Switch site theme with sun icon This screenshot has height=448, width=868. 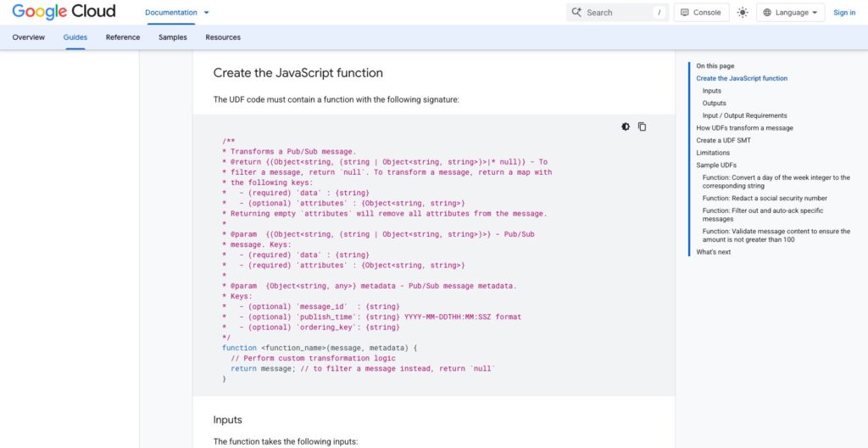coord(743,12)
